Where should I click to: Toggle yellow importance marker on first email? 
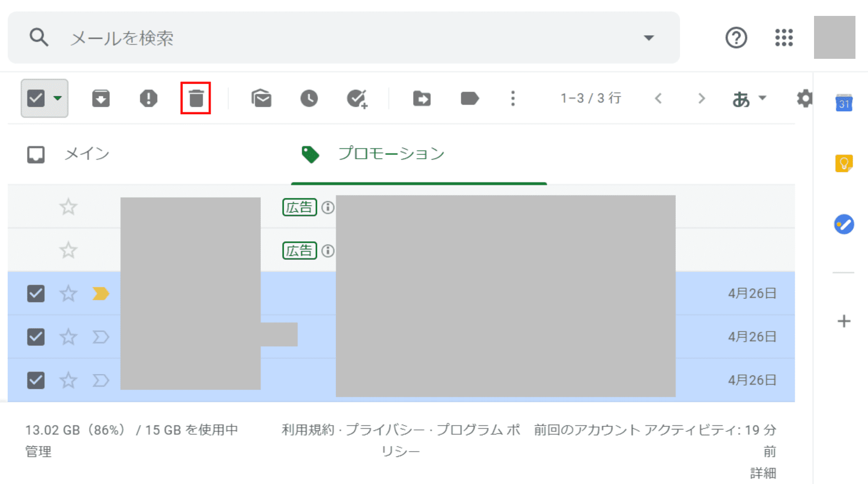101,294
